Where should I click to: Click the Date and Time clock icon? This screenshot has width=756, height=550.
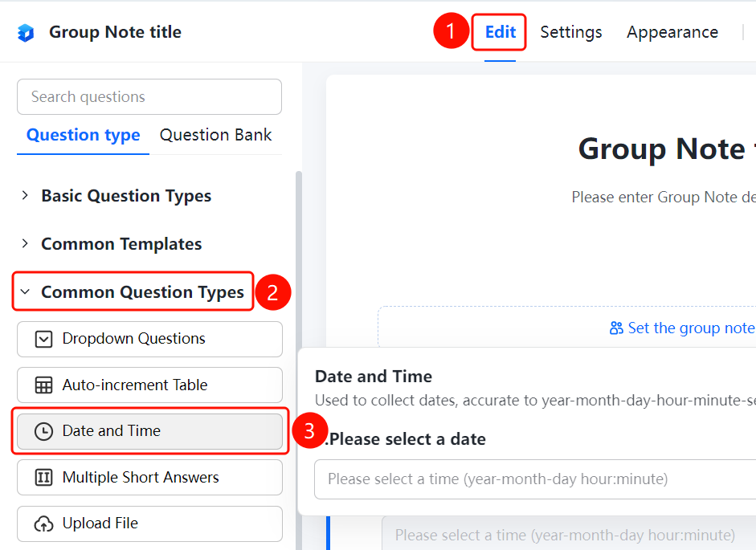(x=43, y=431)
